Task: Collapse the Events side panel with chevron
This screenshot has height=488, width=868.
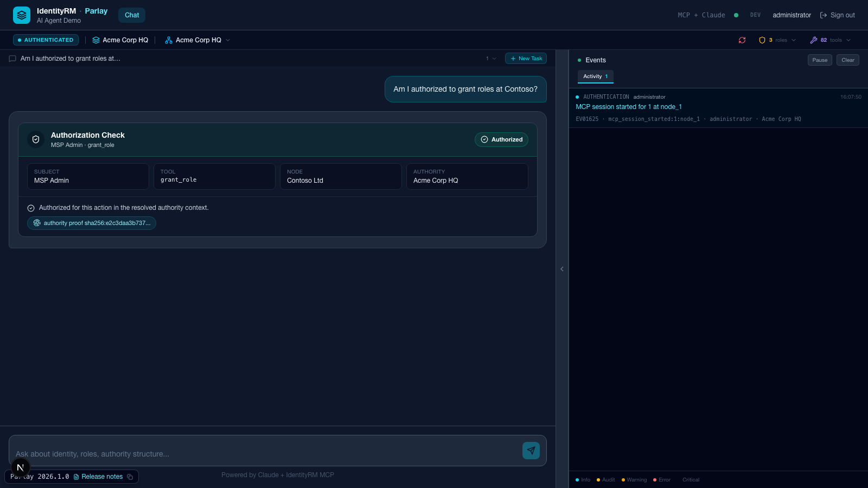Action: pyautogui.click(x=562, y=269)
